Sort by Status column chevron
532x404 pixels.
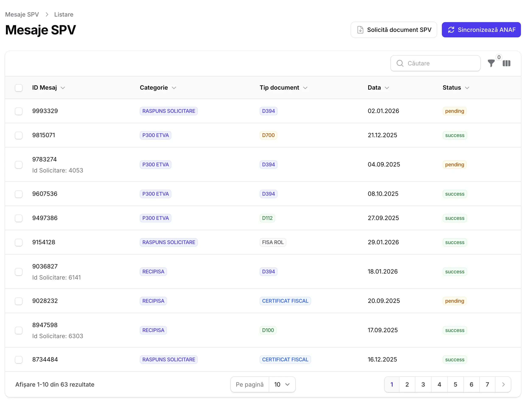tap(467, 88)
